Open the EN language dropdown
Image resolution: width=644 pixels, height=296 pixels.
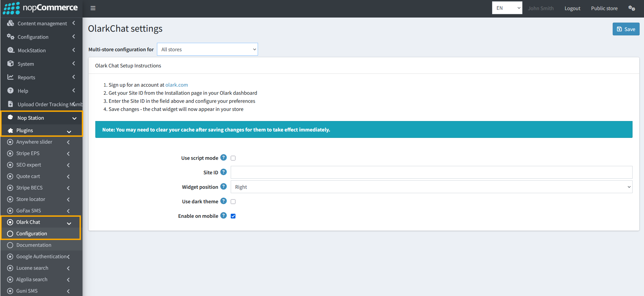(x=507, y=8)
